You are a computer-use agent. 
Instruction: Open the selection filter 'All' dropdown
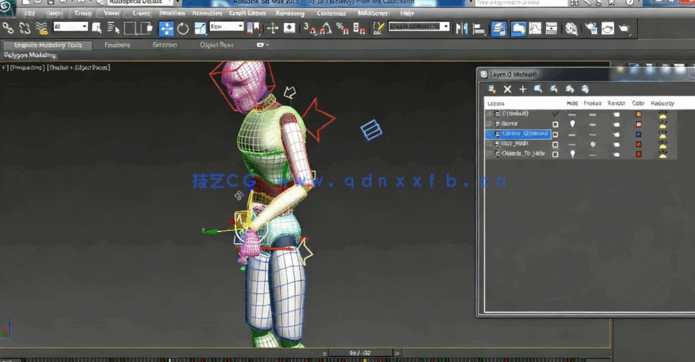click(70, 27)
